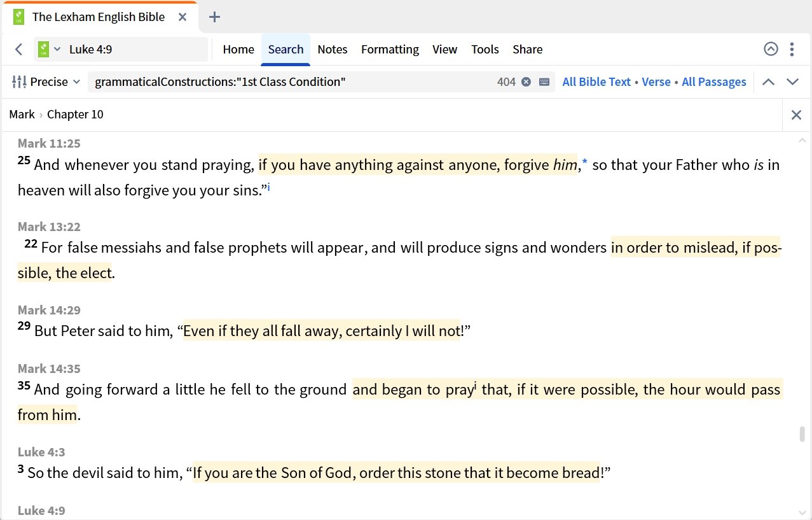
Task: Select the Search tab
Action: (x=286, y=49)
